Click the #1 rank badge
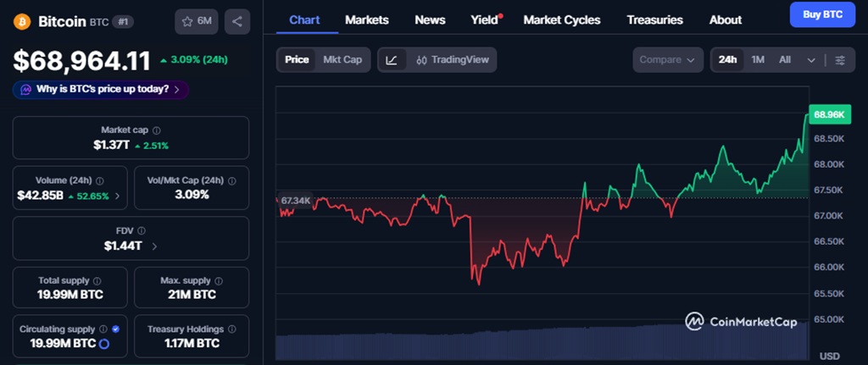 pyautogui.click(x=122, y=21)
